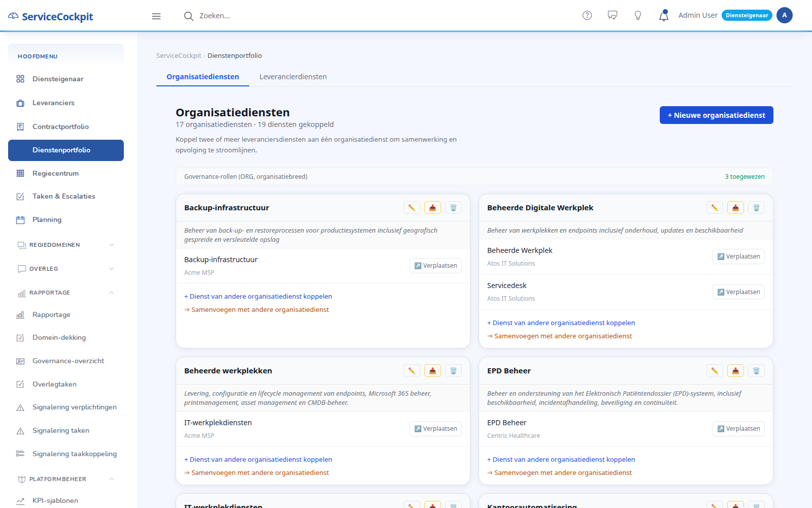Click the lightbulb tips icon
This screenshot has width=812, height=508.
pos(638,16)
